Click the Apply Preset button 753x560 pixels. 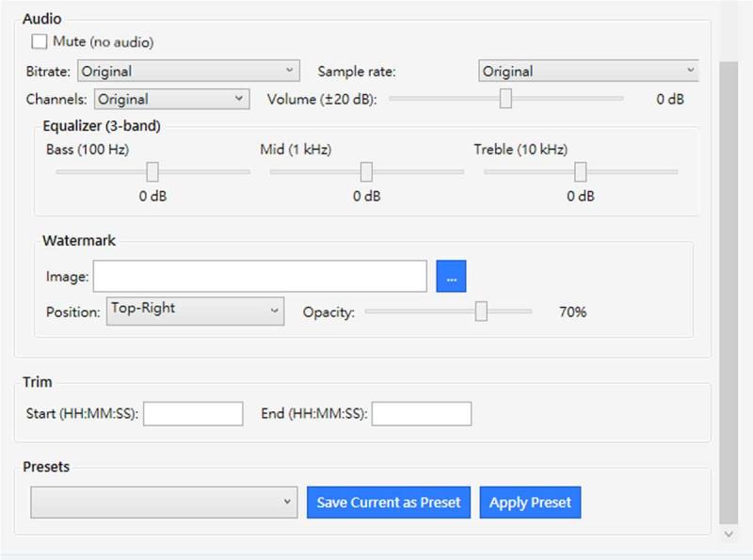click(x=530, y=502)
